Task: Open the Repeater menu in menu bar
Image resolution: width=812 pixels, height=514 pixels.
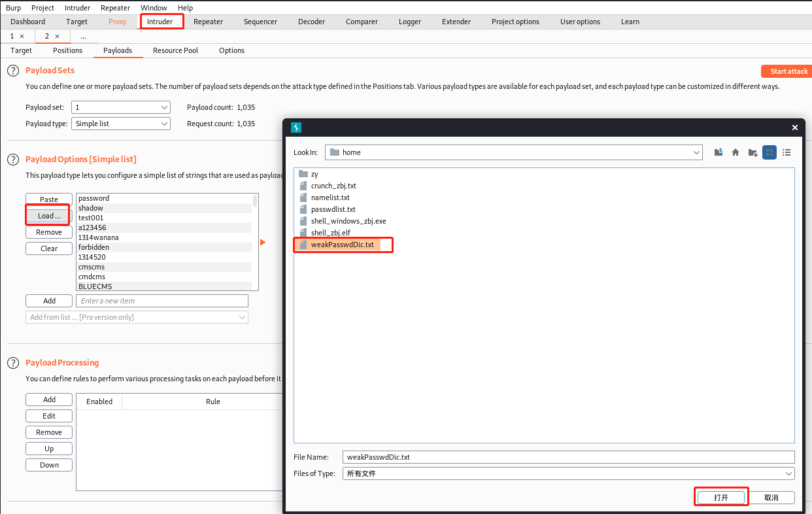Action: coord(116,8)
